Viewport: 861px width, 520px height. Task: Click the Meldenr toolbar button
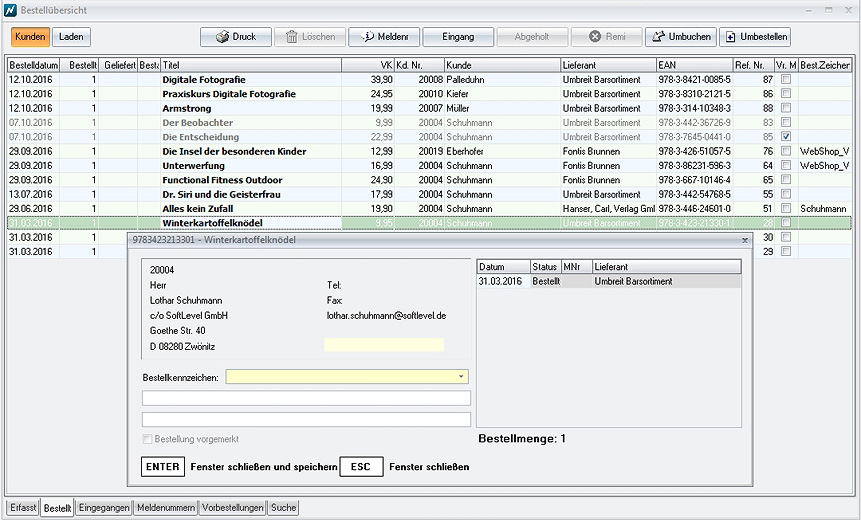[x=383, y=37]
